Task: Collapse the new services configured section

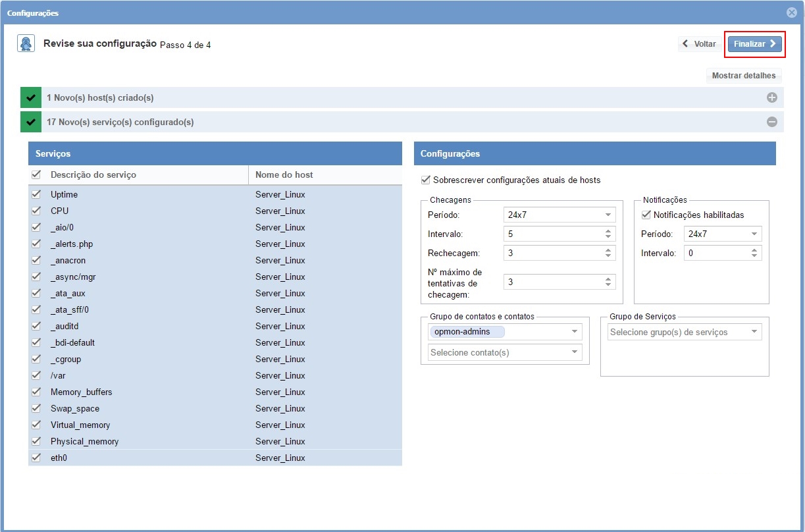Action: (x=771, y=122)
